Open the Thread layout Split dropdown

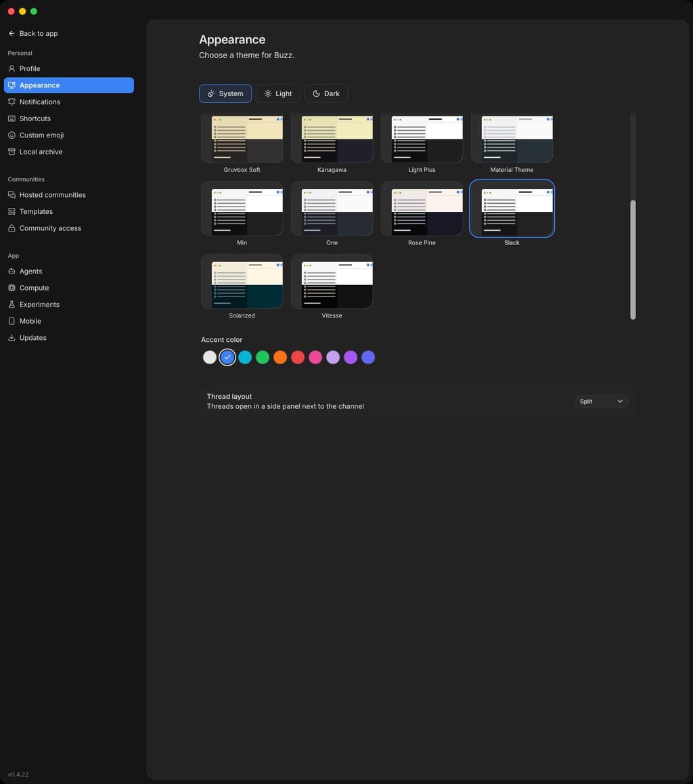(x=601, y=401)
